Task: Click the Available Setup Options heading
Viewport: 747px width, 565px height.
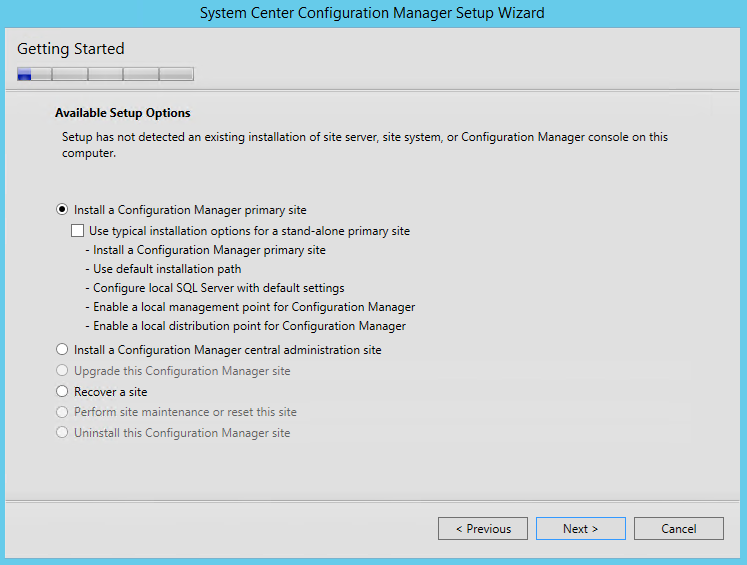Action: (122, 113)
